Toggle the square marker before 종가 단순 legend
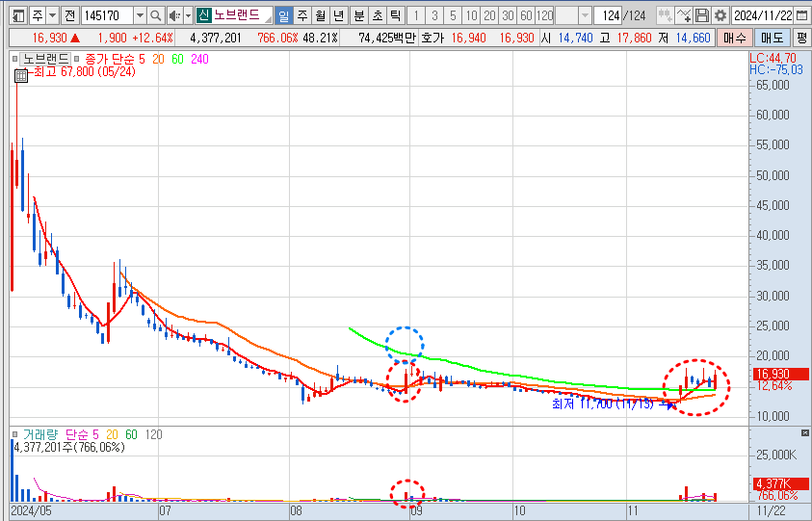The width and height of the screenshot is (812, 521). (77, 59)
